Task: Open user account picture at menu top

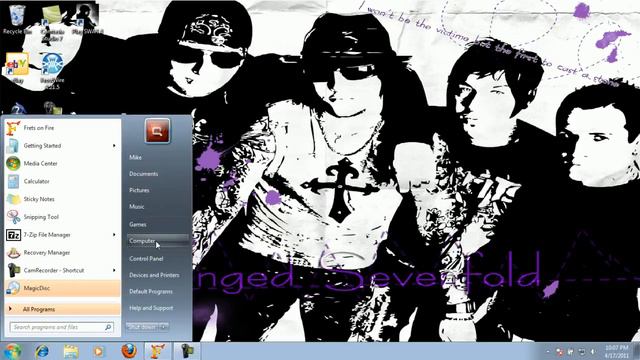Action: point(157,131)
